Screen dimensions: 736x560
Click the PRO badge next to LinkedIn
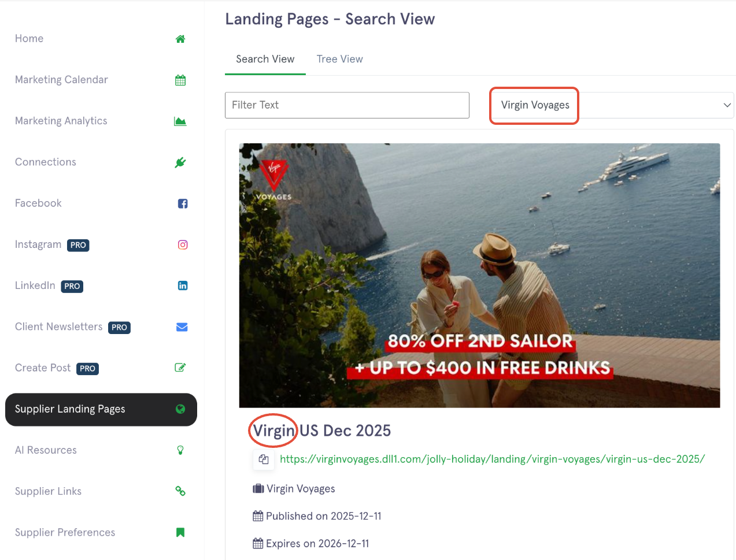pos(72,286)
